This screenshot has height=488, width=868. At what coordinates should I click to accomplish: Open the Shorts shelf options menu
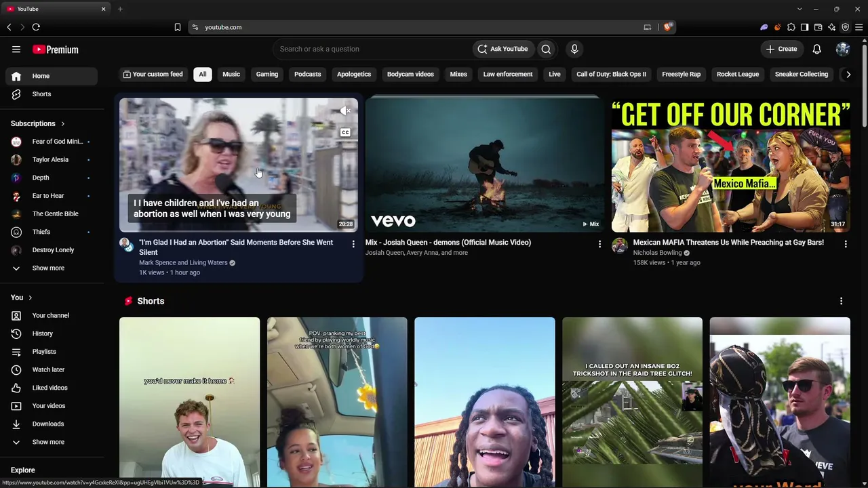(841, 301)
